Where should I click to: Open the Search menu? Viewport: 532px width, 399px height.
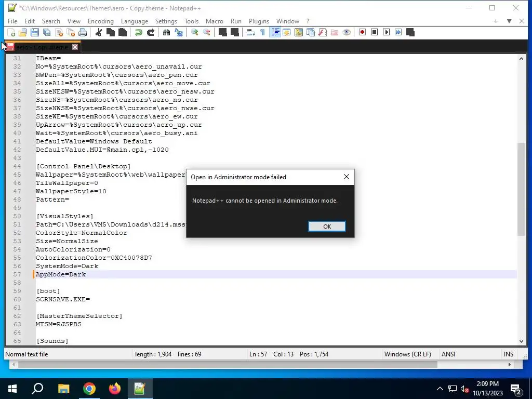pos(51,21)
